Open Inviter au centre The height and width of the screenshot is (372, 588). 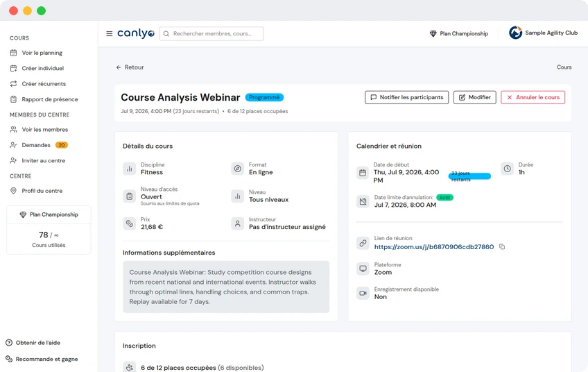point(44,160)
